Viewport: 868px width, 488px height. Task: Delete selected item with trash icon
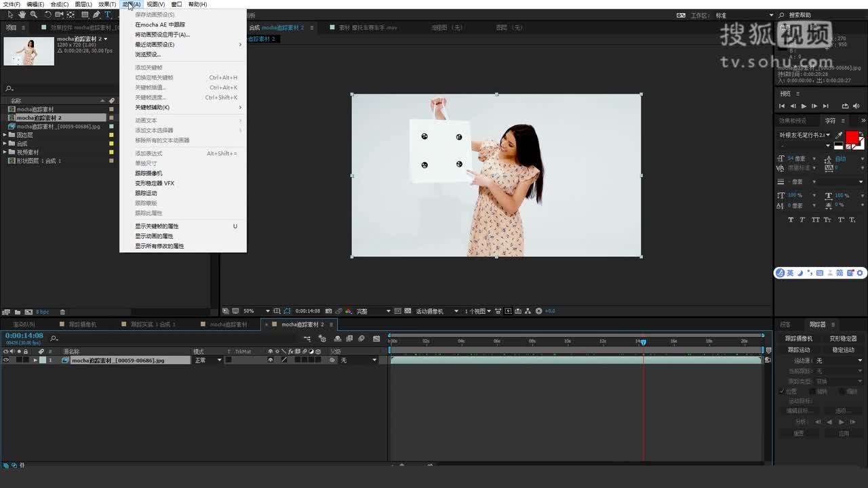click(62, 312)
